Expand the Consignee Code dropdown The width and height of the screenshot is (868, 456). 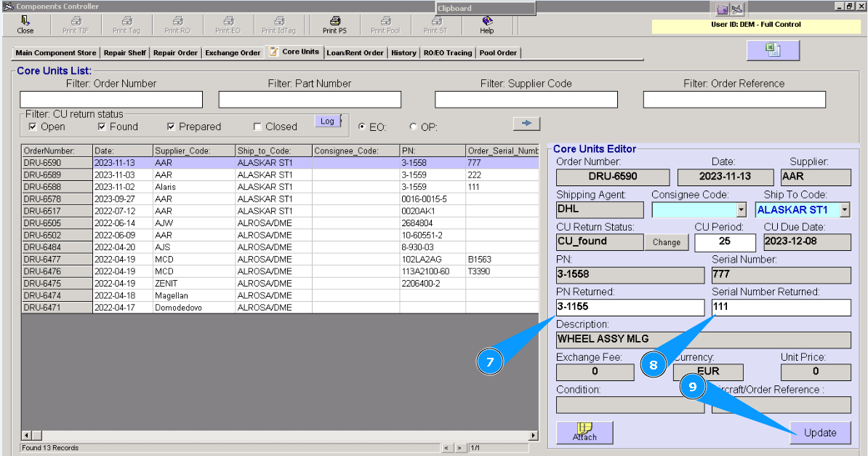point(741,210)
